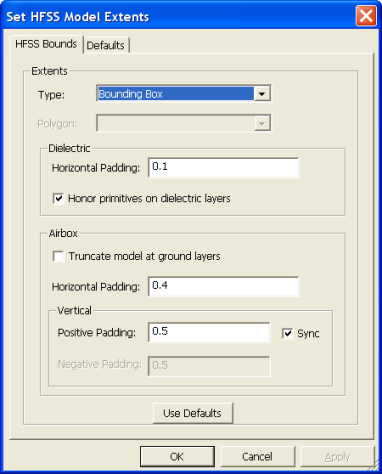Focus the Dielectric Horizontal Padding field
Screen dimensions: 382x474
[x=223, y=167]
